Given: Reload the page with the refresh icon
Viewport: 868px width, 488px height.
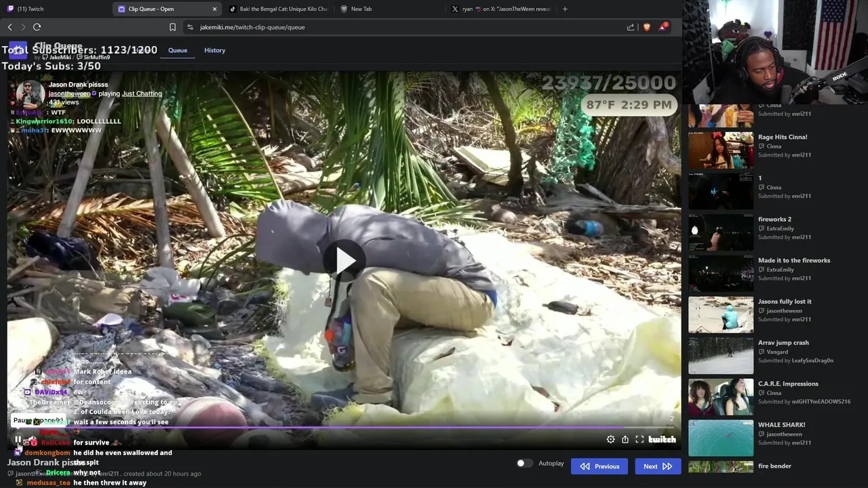Looking at the screenshot, I should tap(37, 27).
